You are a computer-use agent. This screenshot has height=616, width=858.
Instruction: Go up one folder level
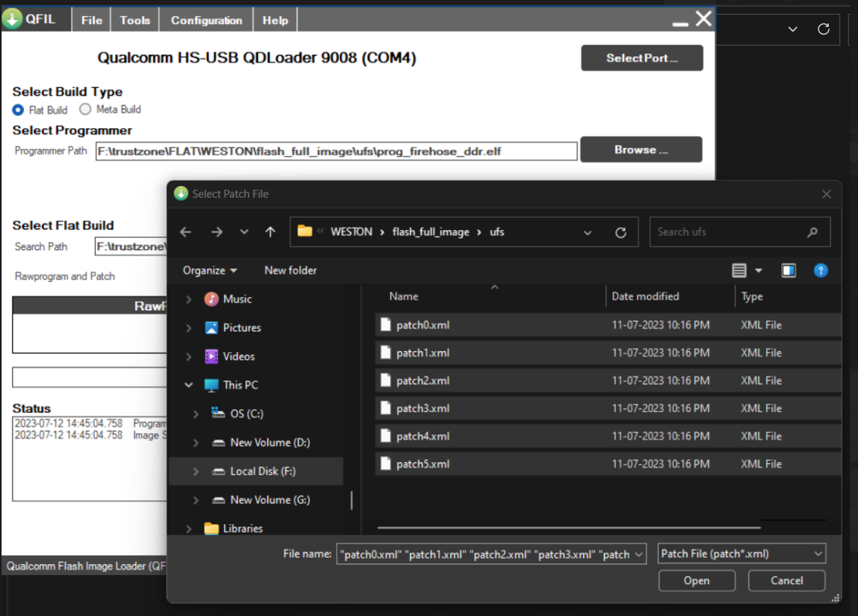[270, 232]
